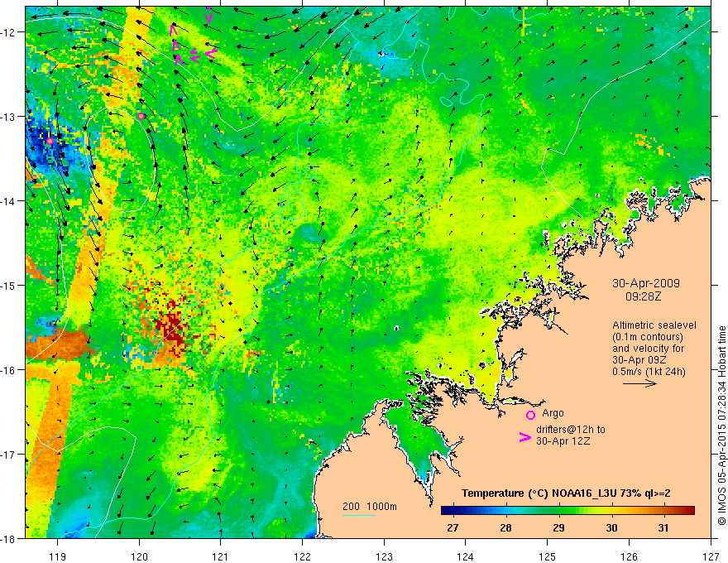Click the longitude axis label '125'

(548, 556)
